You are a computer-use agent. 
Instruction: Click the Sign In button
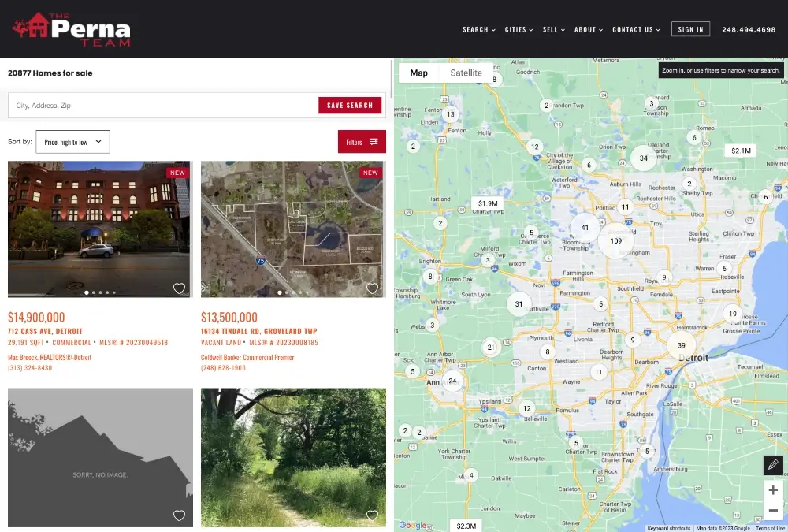tap(690, 29)
